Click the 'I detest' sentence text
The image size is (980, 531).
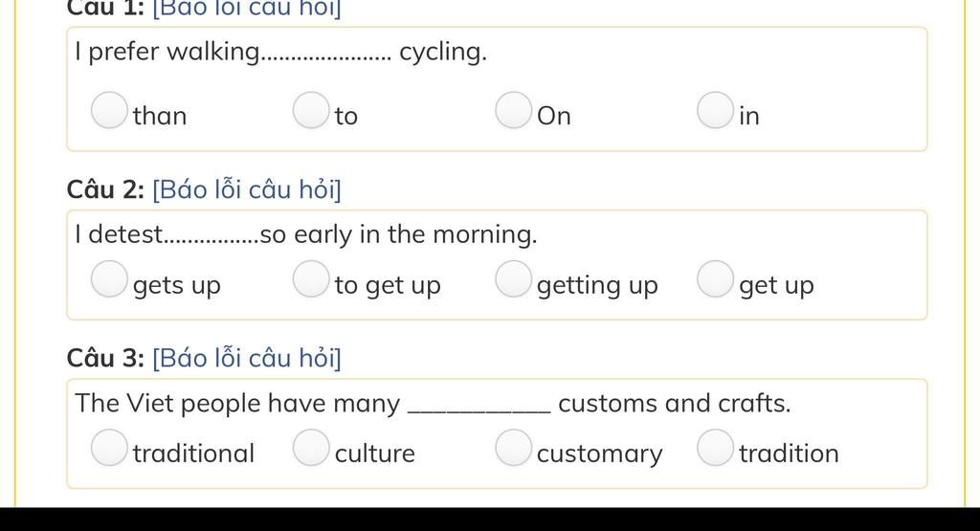(305, 235)
